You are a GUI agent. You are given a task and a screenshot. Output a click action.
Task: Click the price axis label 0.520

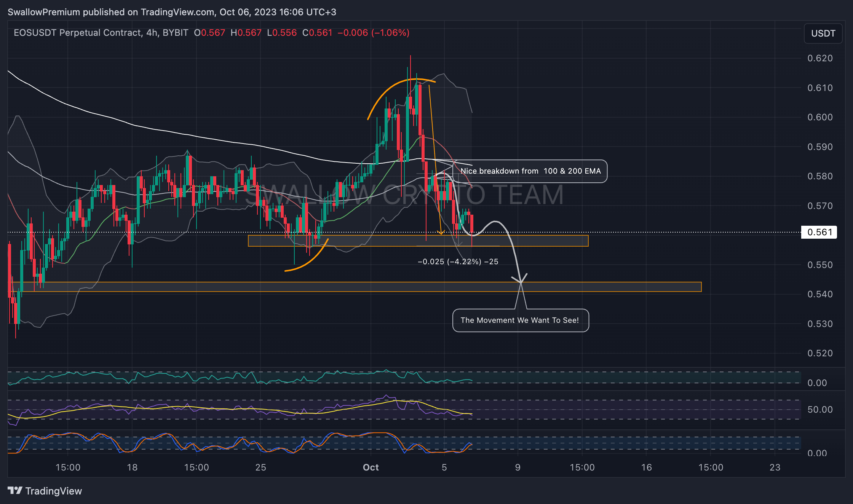(820, 353)
